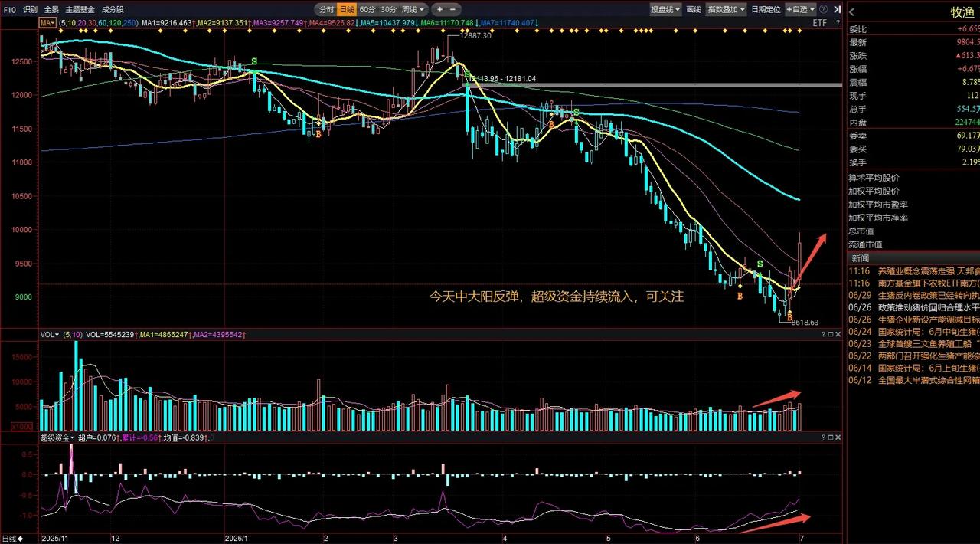Click the gray horizontal price level bar
The height and width of the screenshot is (544, 980).
[x=656, y=84]
